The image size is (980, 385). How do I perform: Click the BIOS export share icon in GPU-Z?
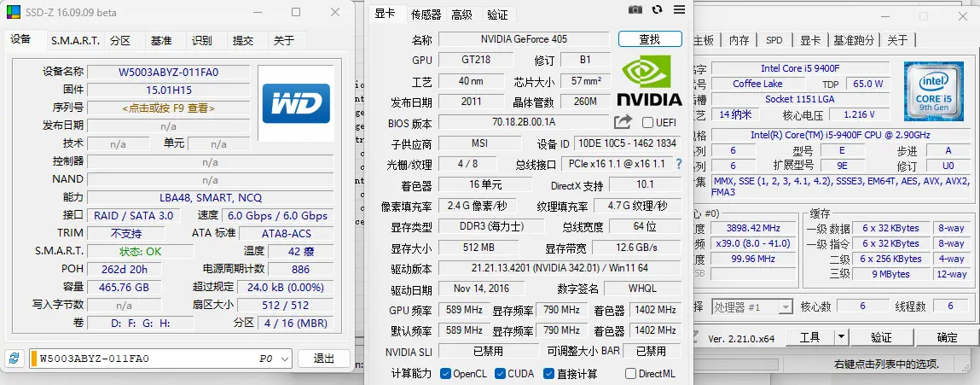623,122
